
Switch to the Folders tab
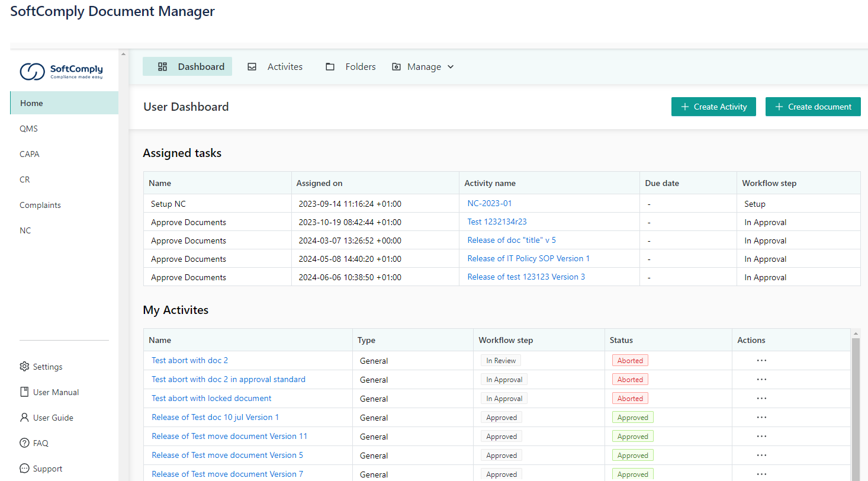click(351, 67)
